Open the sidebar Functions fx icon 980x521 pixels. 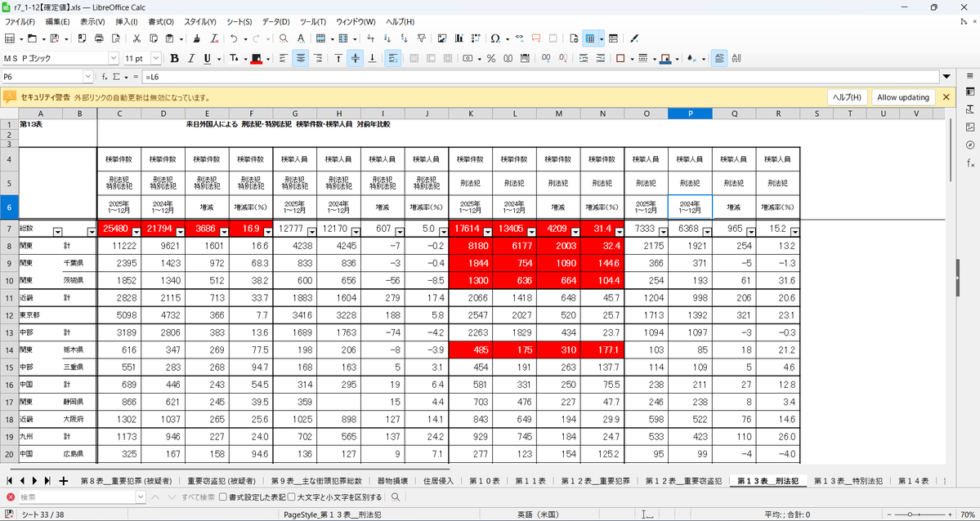coord(970,163)
